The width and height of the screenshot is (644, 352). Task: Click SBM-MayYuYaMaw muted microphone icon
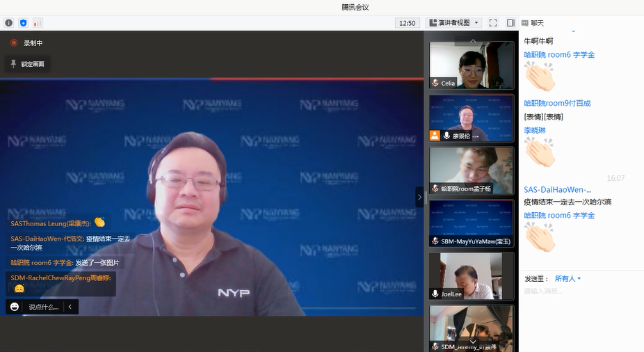pyautogui.click(x=435, y=241)
